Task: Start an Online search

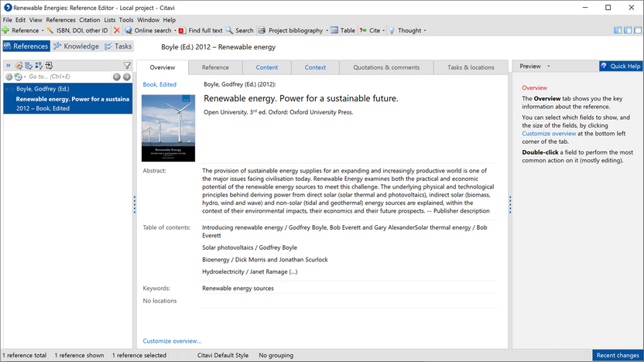Action: [148, 30]
